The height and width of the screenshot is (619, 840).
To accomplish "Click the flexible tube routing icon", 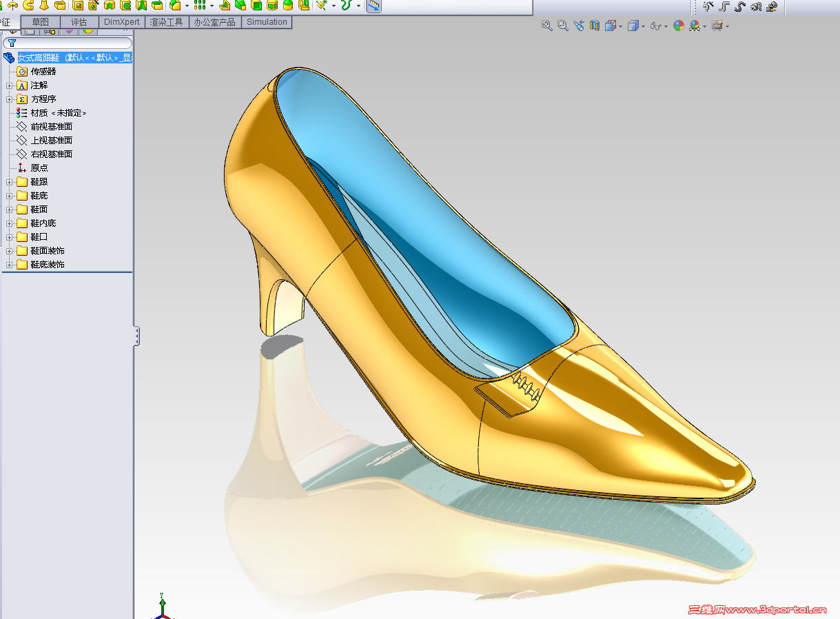I will coord(740,6).
